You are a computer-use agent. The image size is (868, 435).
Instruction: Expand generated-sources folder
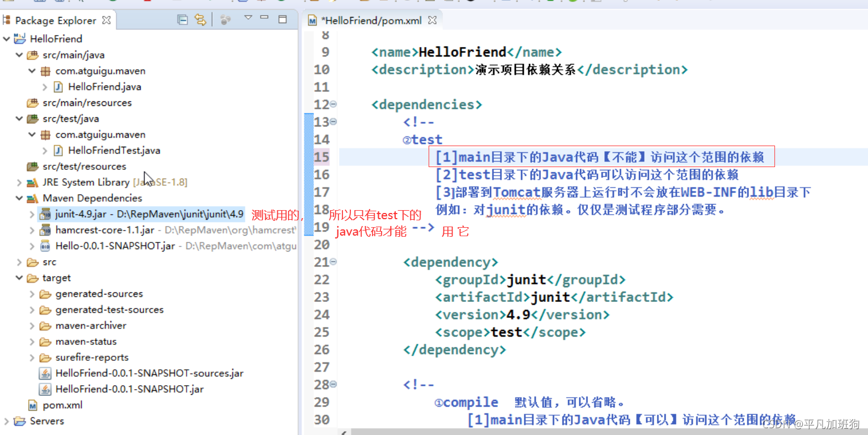(x=32, y=293)
